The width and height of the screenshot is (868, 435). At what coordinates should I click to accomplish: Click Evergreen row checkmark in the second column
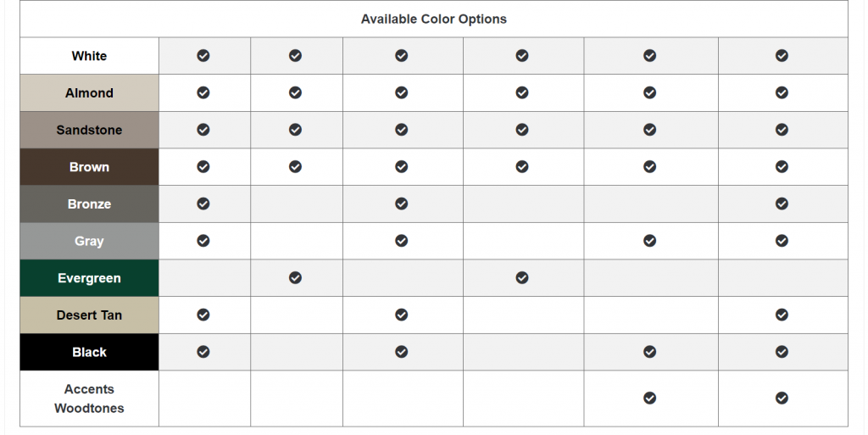pyautogui.click(x=295, y=277)
